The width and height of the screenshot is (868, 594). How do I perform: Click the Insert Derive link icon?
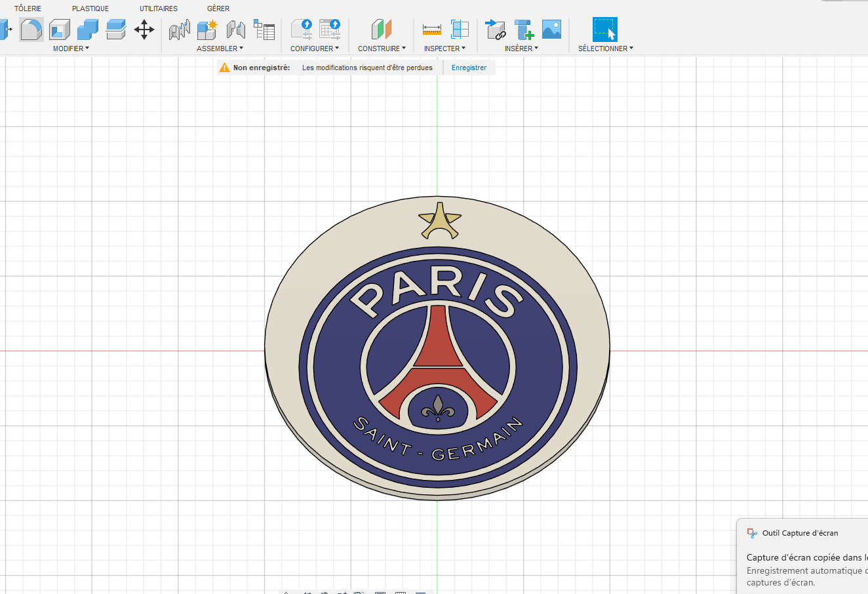tap(496, 30)
